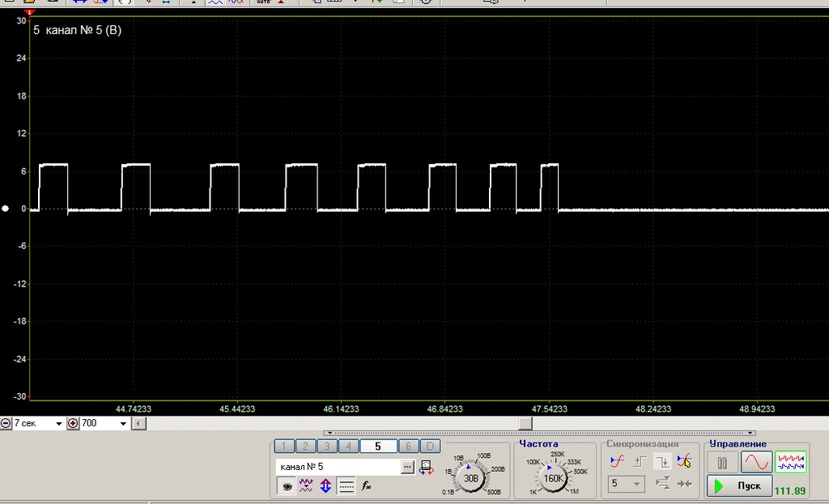Click the vertical position arrows icon
Viewport: 829px width, 504px height.
pyautogui.click(x=325, y=486)
